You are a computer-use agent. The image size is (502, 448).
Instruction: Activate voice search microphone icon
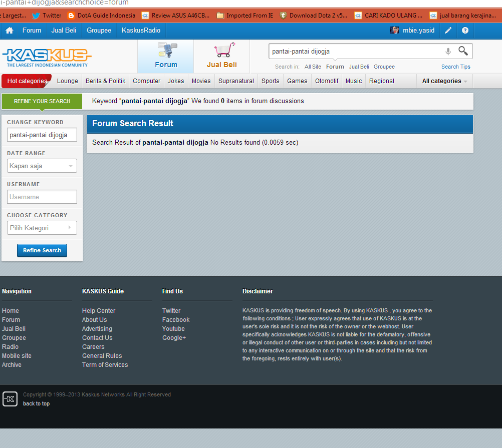click(x=448, y=51)
